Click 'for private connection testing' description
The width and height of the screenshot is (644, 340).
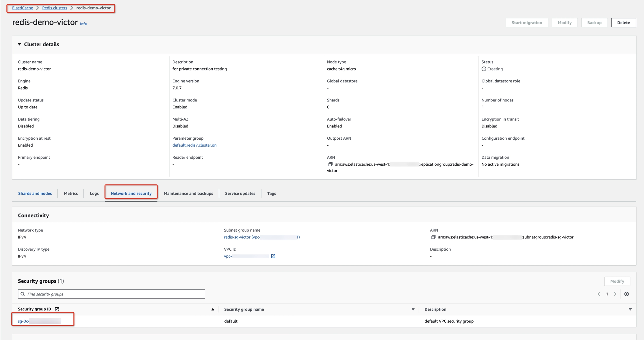[x=200, y=69]
